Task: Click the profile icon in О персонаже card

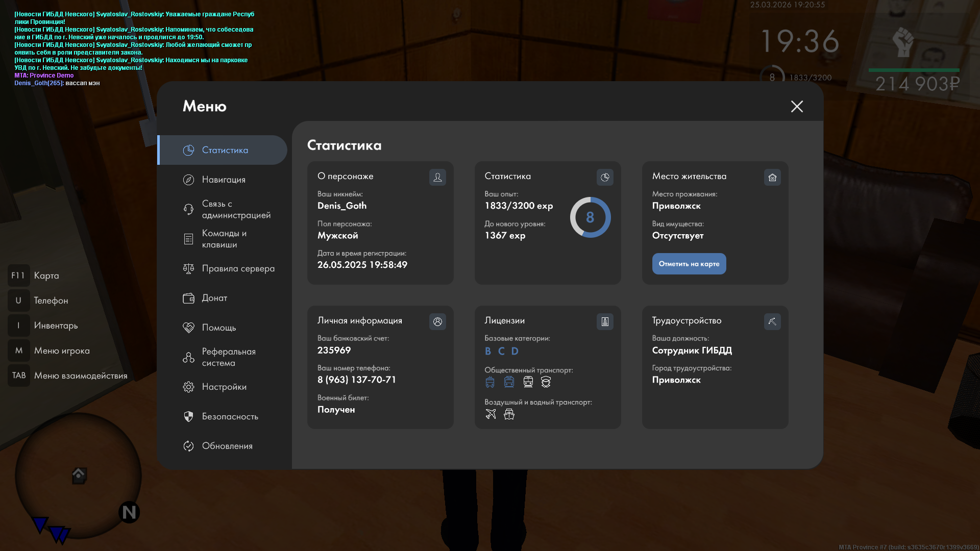Action: pos(437,177)
